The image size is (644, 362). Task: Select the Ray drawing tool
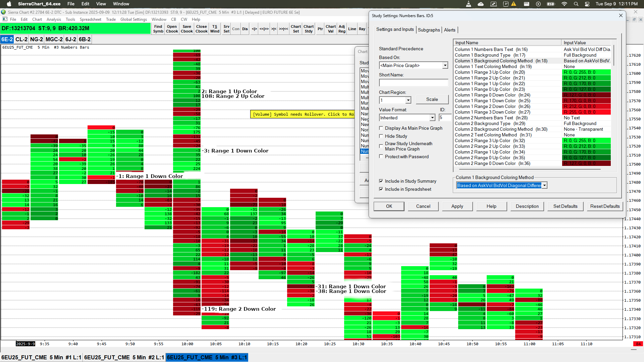coord(362,29)
